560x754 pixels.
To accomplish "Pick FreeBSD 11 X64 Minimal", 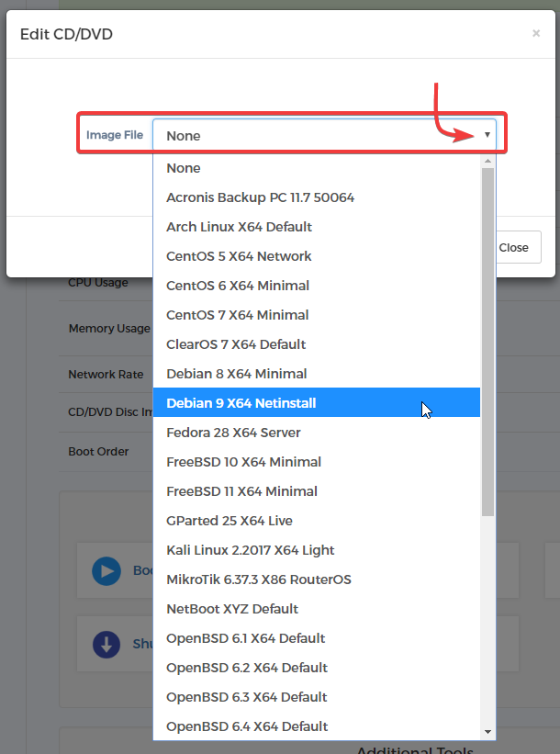I will coord(317,491).
